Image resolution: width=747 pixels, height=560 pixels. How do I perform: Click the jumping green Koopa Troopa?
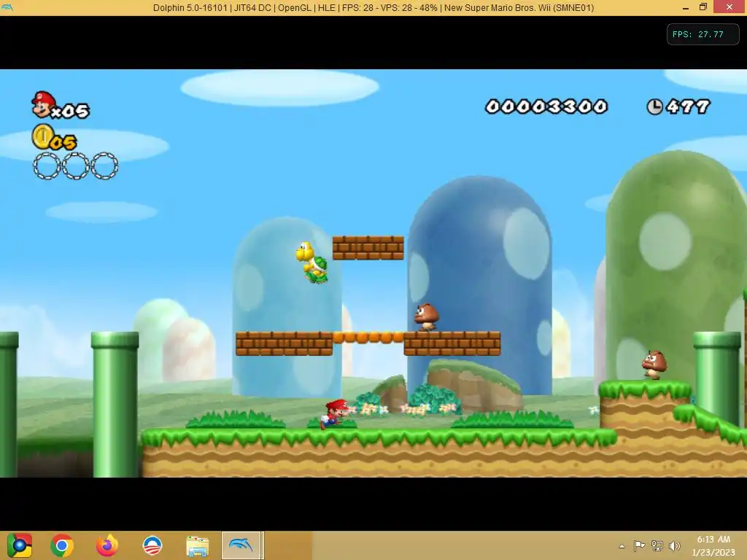tap(312, 262)
